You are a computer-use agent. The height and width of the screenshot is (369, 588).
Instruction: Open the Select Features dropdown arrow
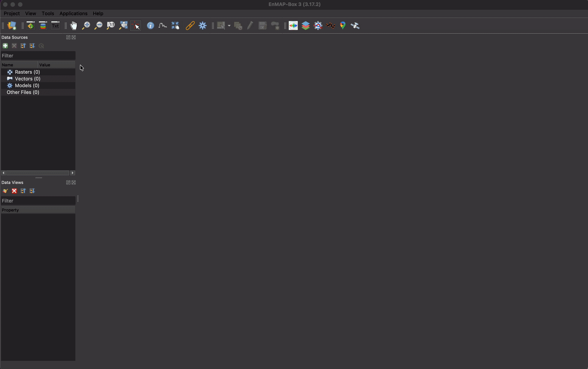[229, 25]
